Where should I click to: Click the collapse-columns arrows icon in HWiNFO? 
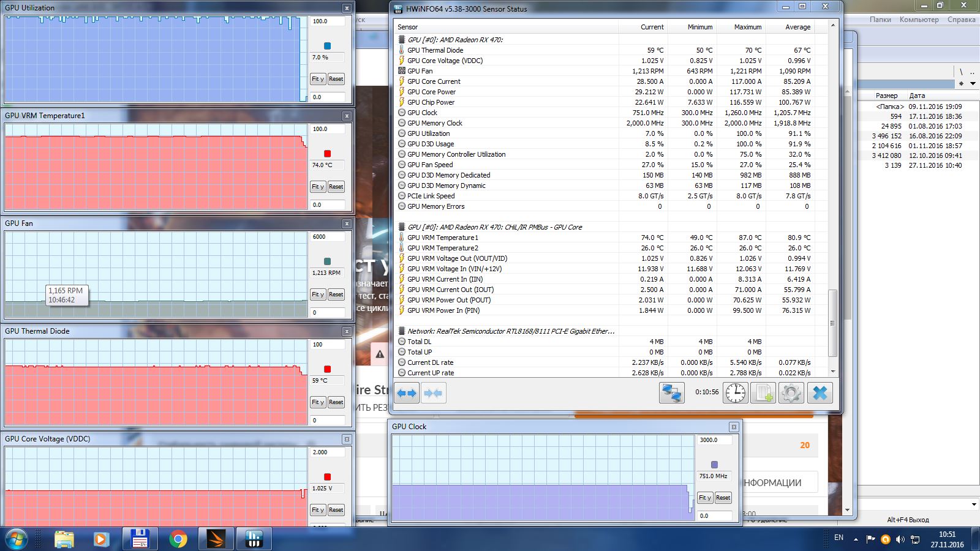(x=434, y=393)
